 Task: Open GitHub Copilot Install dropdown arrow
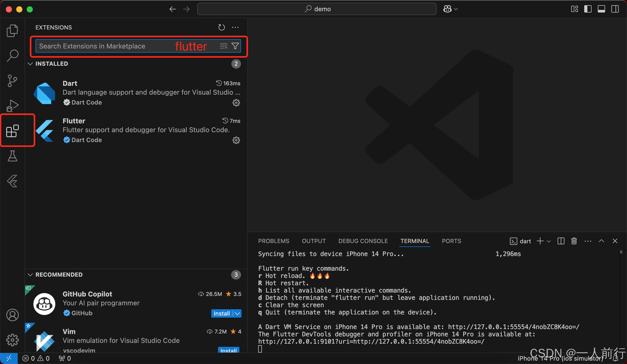coord(237,313)
